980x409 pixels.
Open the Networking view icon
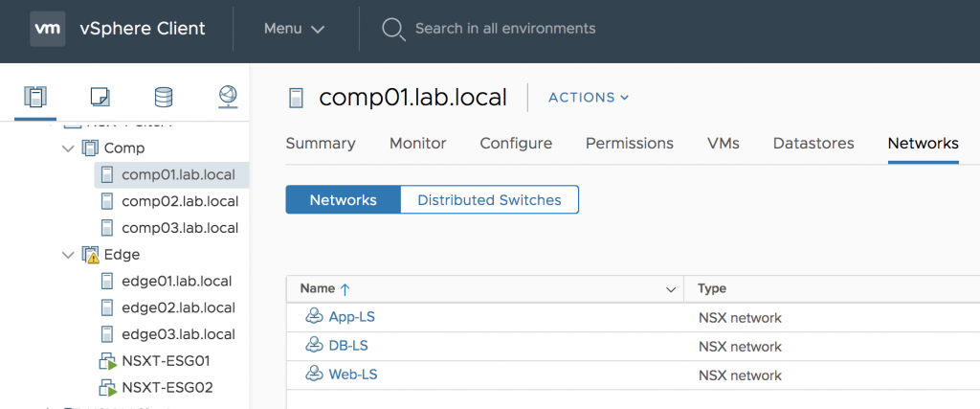click(x=228, y=97)
